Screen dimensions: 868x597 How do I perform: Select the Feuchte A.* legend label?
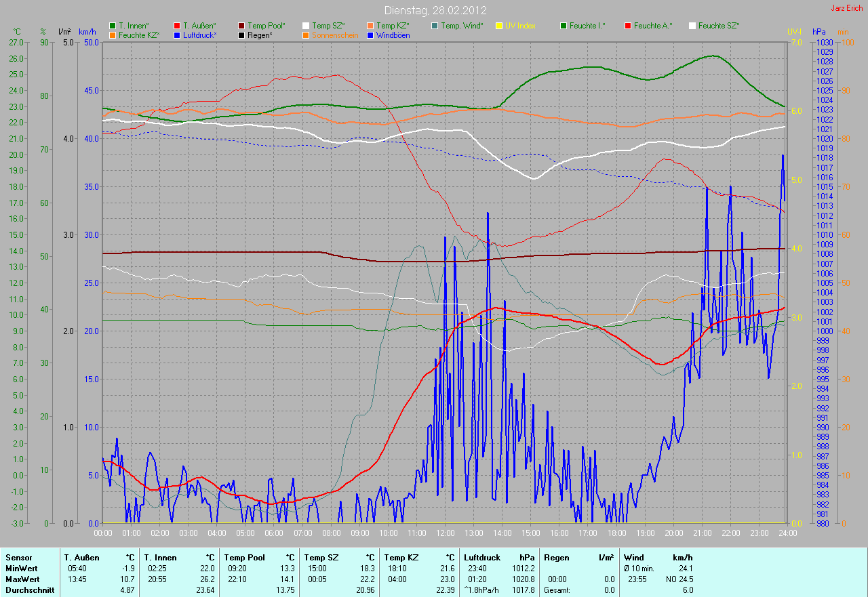[x=653, y=26]
